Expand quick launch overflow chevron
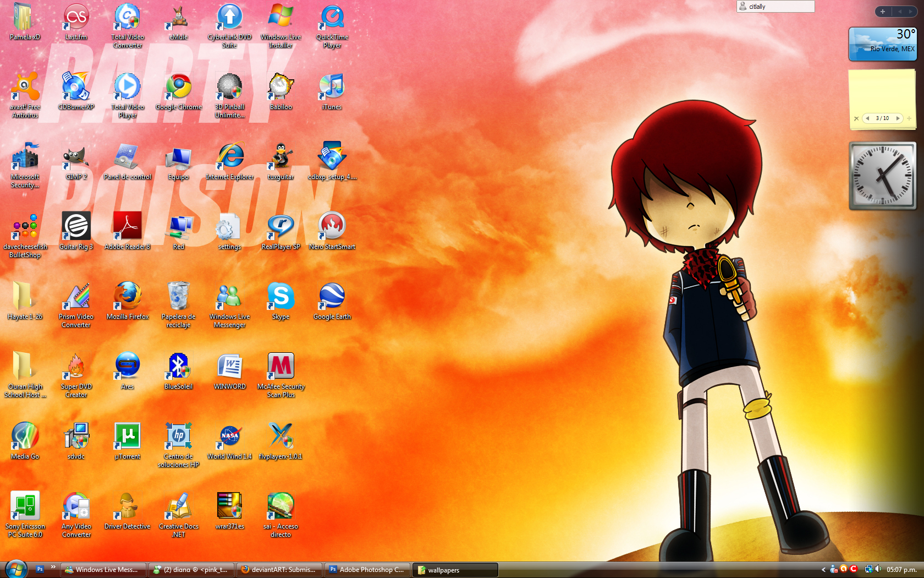This screenshot has width=924, height=578. pos(53,566)
